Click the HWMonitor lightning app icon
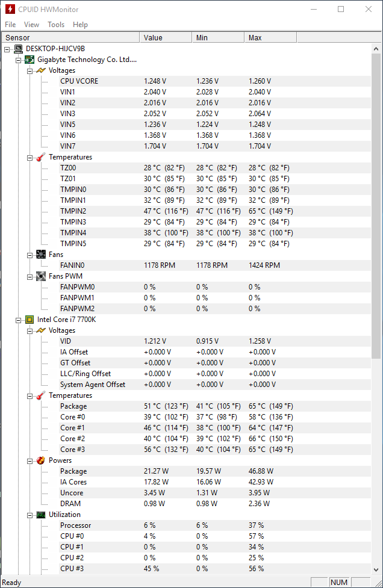The width and height of the screenshot is (383, 588). coord(10,9)
